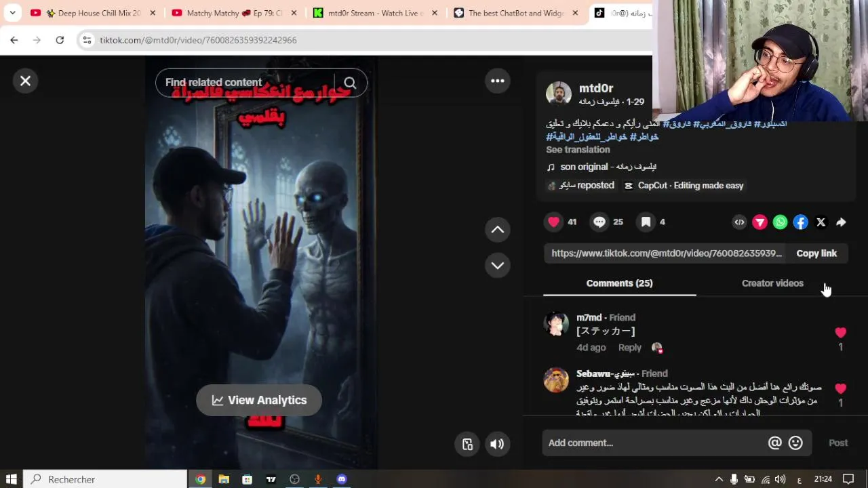Open CapCut · Editing made easy link

tap(684, 186)
